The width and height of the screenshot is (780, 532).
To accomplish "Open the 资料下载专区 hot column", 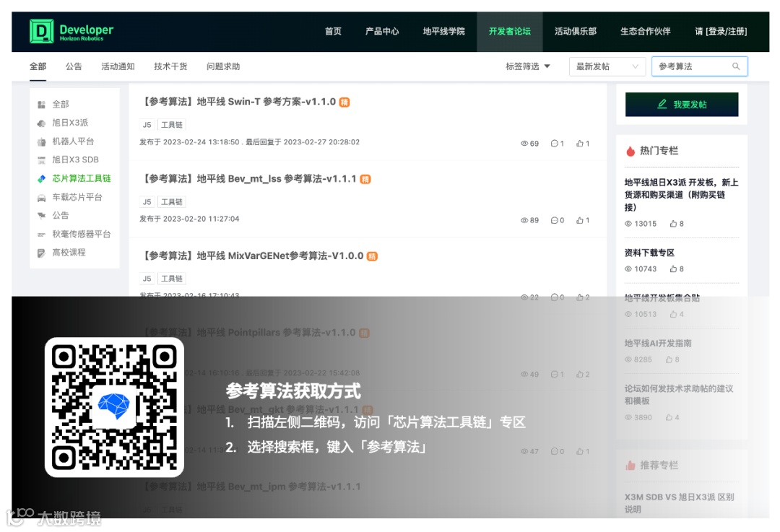I will [649, 253].
